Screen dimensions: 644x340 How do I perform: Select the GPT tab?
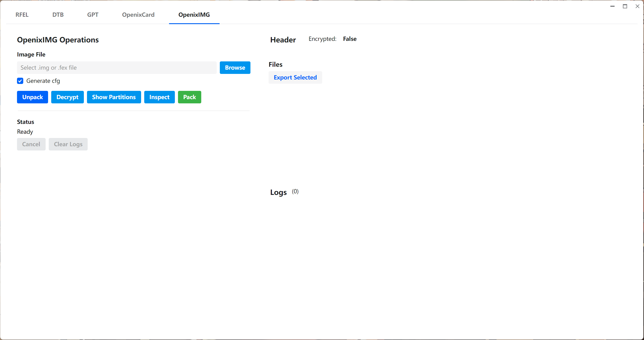(93, 15)
